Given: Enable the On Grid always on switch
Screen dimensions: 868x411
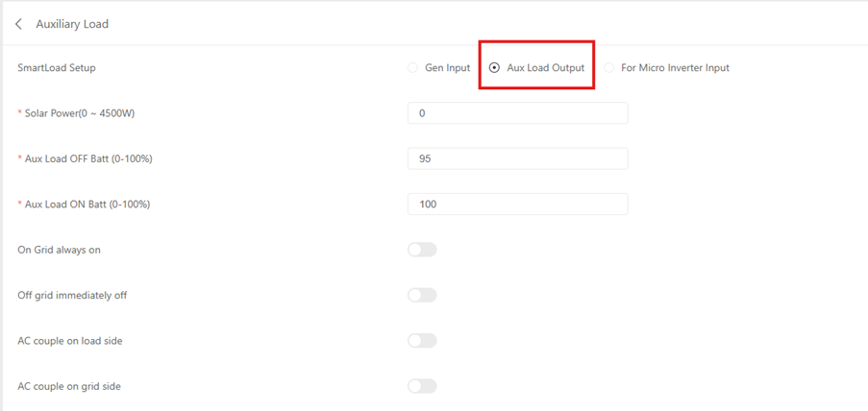Looking at the screenshot, I should click(x=422, y=250).
